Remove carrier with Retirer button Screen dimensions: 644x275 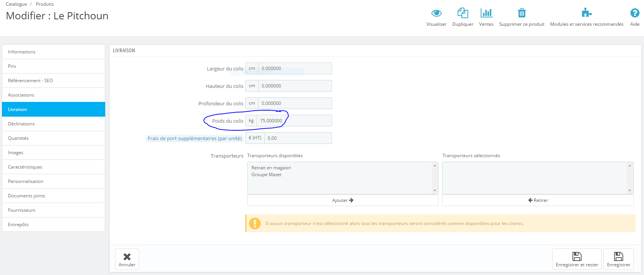click(x=538, y=200)
